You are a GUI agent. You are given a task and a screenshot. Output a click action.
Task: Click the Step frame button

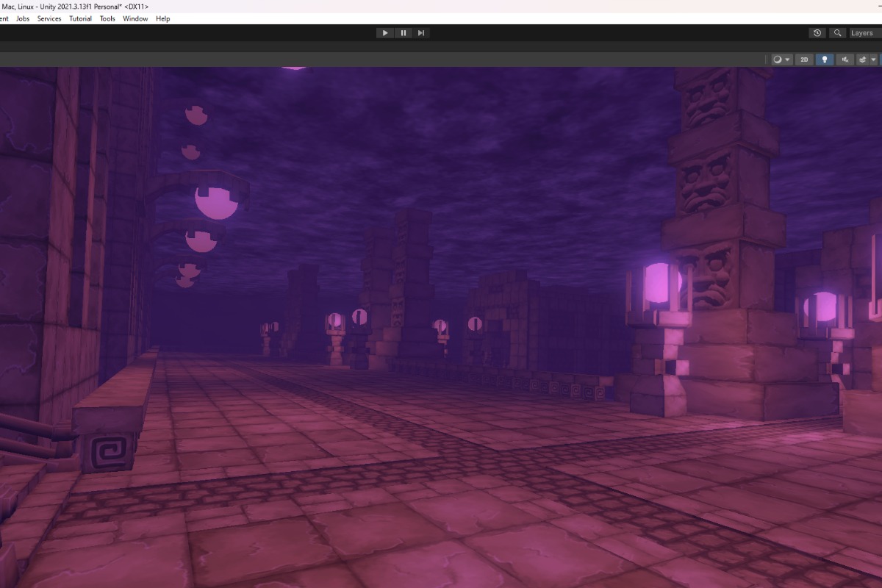[x=421, y=33]
